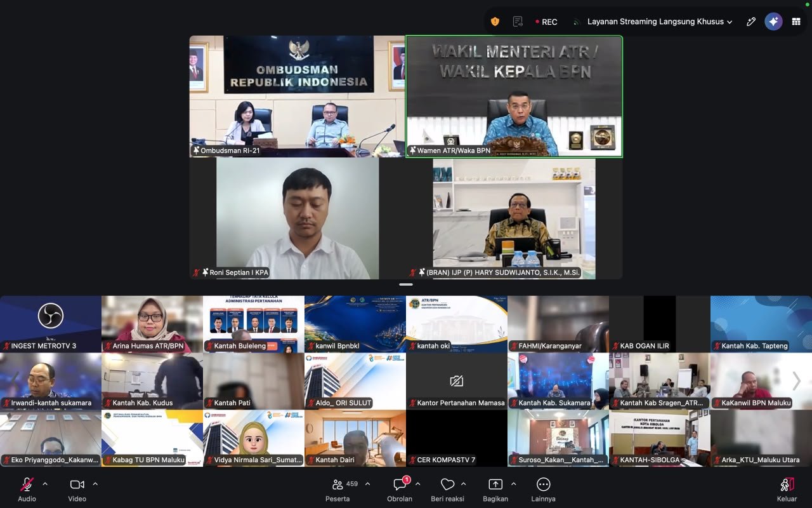This screenshot has width=812, height=508.
Task: Expand Audio options caret
Action: (45, 484)
